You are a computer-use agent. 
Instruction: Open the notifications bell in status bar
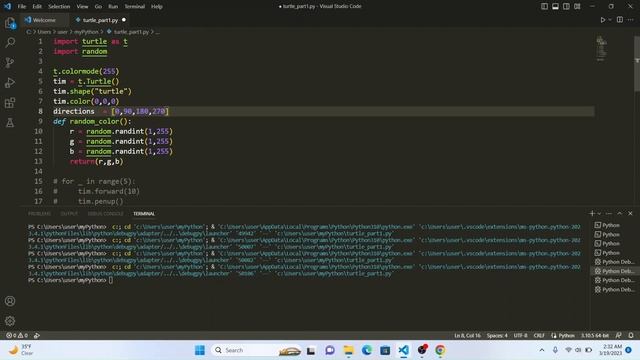(631, 335)
